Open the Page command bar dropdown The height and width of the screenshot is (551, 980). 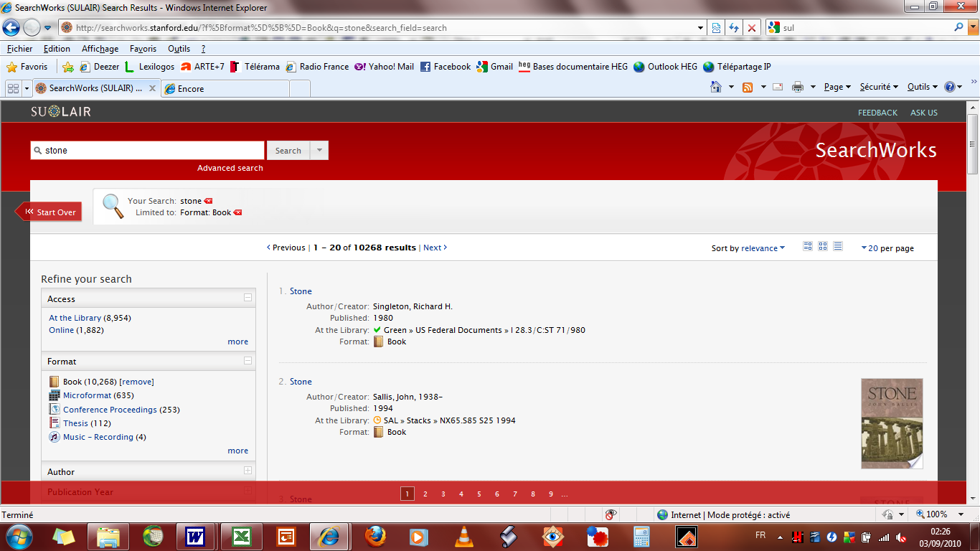(837, 87)
